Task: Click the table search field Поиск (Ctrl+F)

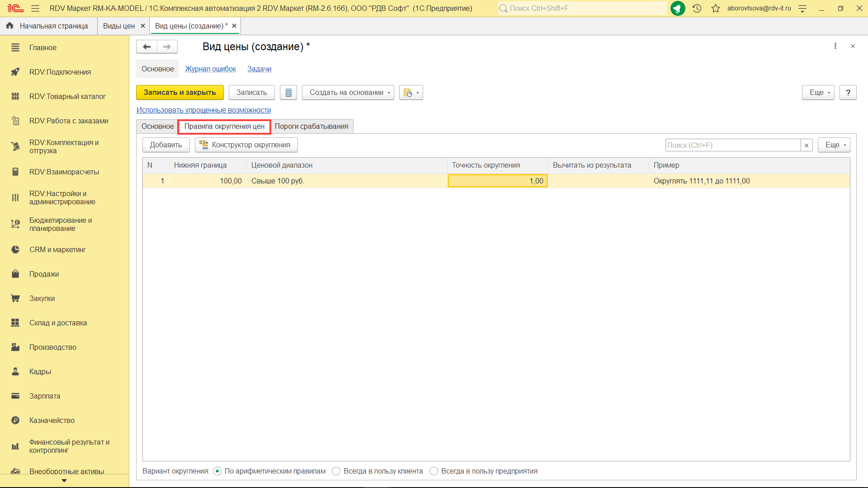Action: (732, 145)
